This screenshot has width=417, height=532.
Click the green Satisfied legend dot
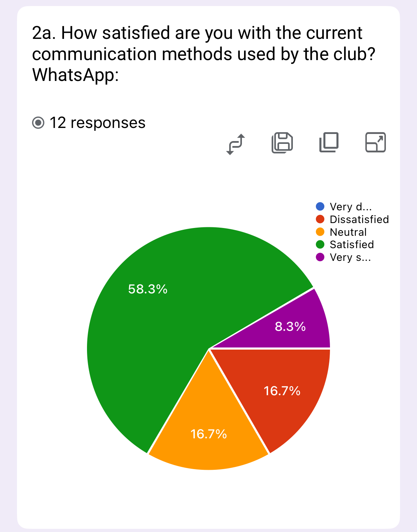coord(320,245)
